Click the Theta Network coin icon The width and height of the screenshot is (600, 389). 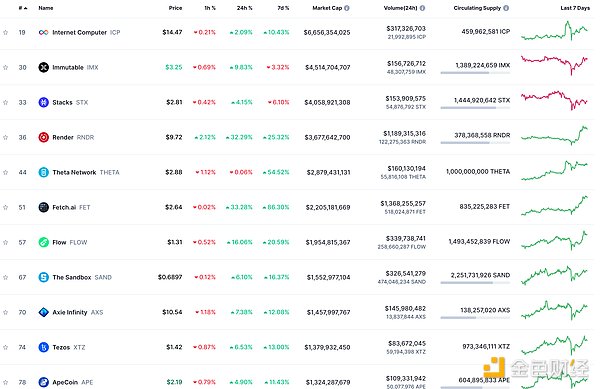[x=44, y=172]
